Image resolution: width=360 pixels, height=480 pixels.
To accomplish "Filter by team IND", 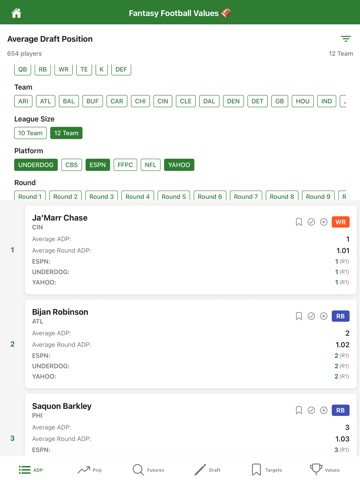I will point(326,101).
